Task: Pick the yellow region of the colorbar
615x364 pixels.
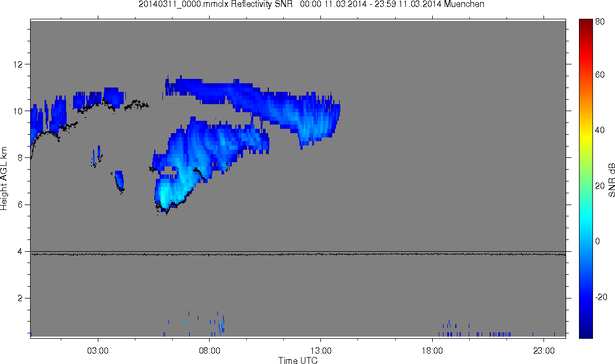Action: (585, 137)
